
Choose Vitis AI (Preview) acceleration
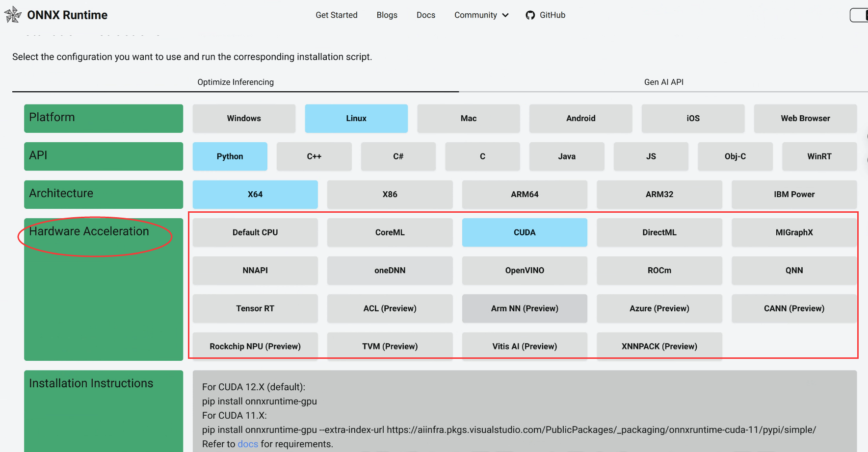(x=525, y=346)
